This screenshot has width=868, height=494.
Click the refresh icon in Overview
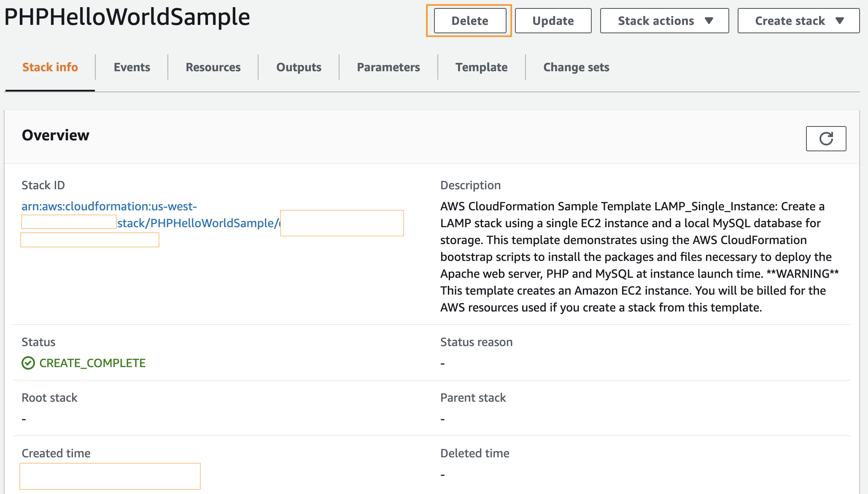coord(825,139)
